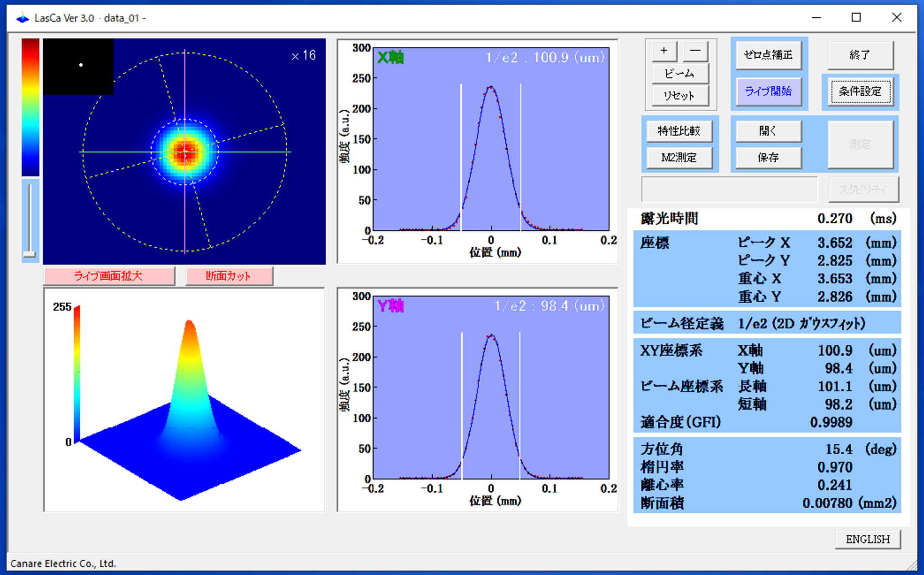The width and height of the screenshot is (924, 575).
Task: Click the minus zoom button
Action: [695, 51]
